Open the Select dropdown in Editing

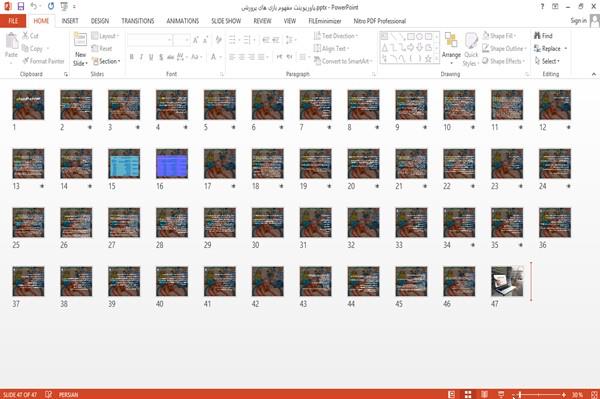pyautogui.click(x=547, y=61)
